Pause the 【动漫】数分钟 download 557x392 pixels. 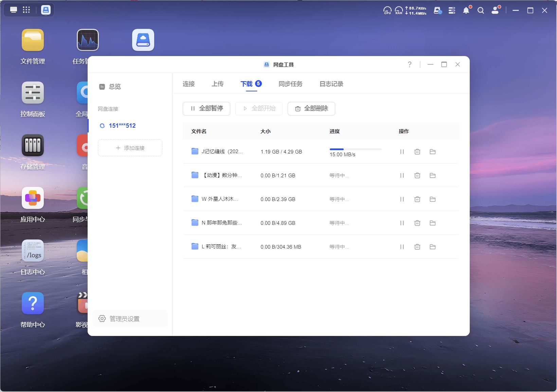402,176
